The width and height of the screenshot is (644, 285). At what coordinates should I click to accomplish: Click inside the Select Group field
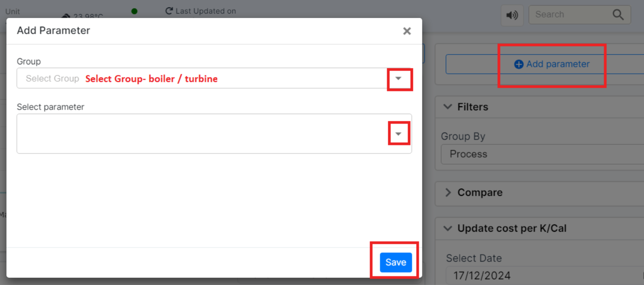[201, 78]
